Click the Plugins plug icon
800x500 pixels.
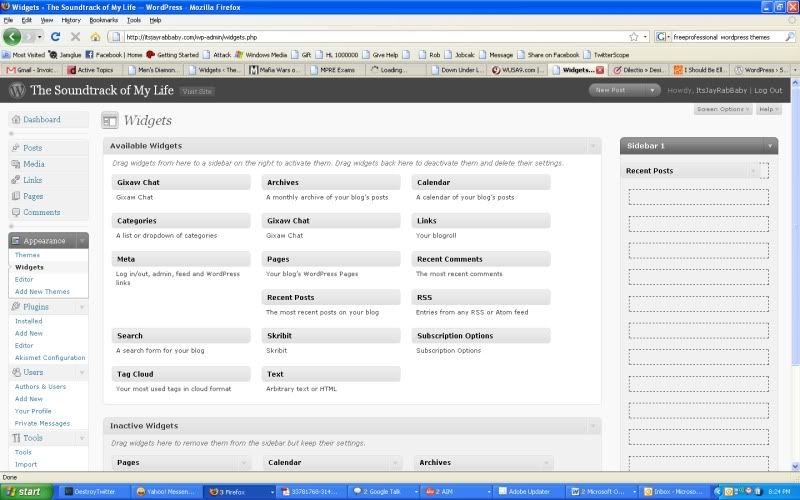15,306
